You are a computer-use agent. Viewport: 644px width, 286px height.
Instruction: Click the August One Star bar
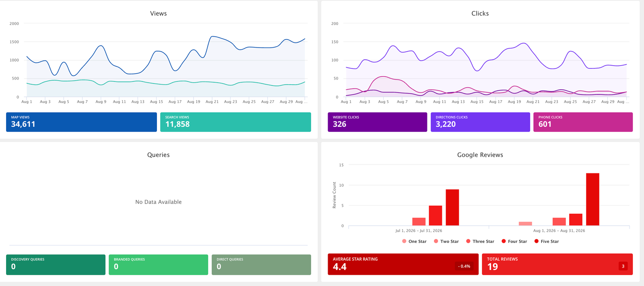[525, 224]
